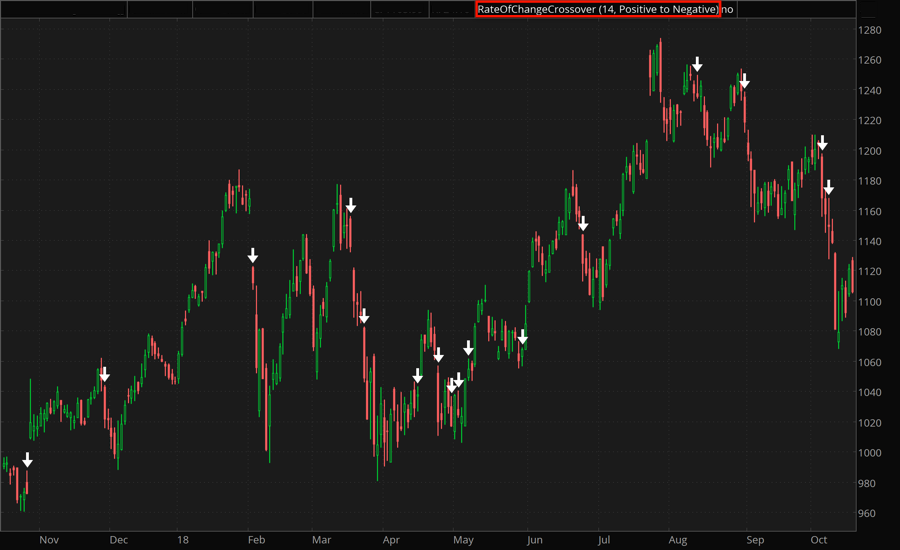
Task: Click the 1280 price level on axis
Action: click(868, 30)
